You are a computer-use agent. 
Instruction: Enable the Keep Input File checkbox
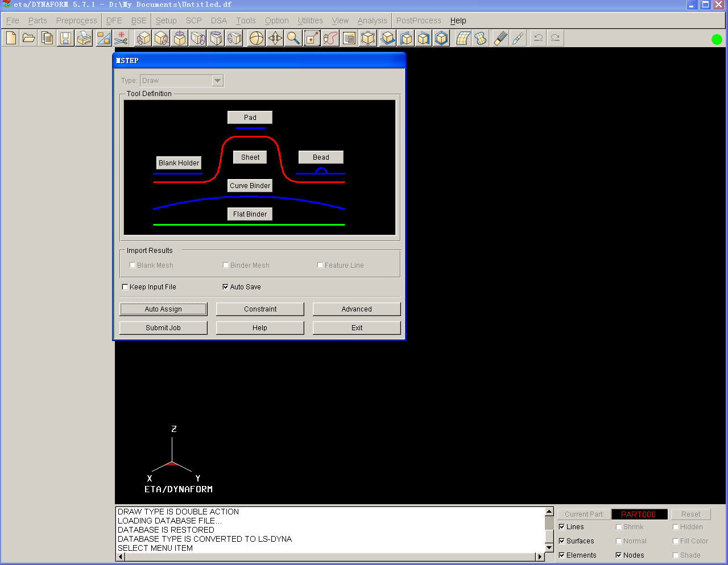pos(125,287)
